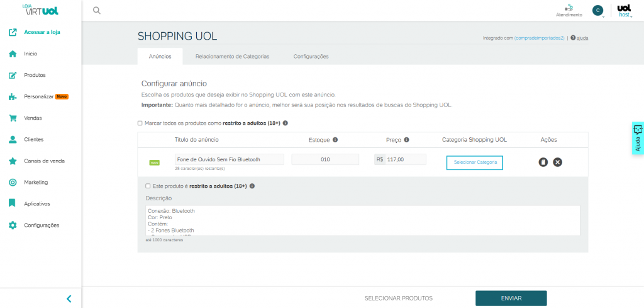
Task: Open Vendas menu item
Action: click(x=33, y=118)
